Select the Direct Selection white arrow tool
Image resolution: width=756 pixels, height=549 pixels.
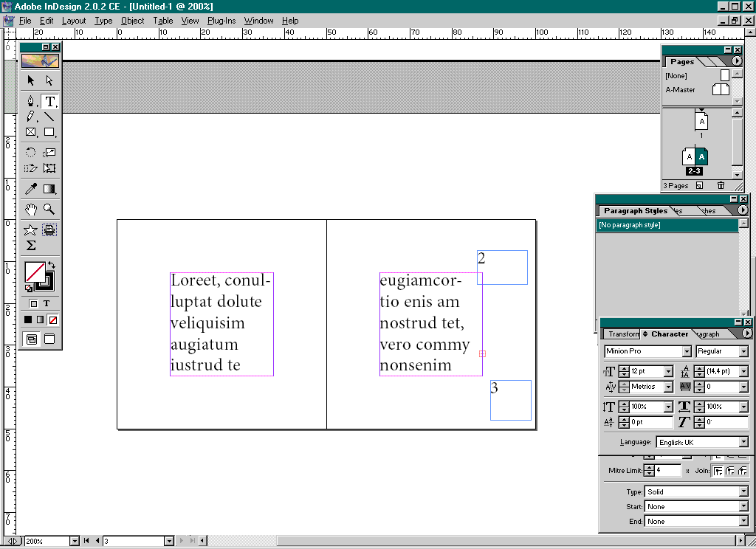click(49, 80)
